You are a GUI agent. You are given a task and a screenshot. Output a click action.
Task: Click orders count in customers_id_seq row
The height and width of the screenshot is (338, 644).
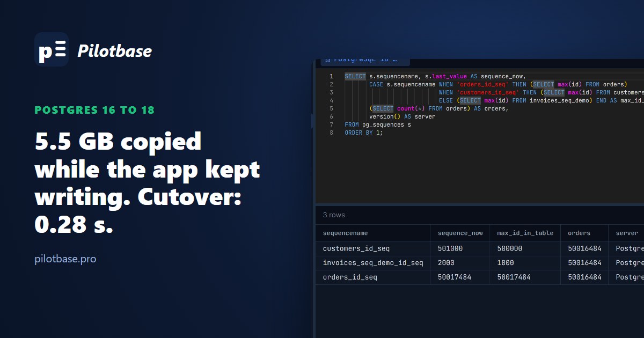(584, 248)
